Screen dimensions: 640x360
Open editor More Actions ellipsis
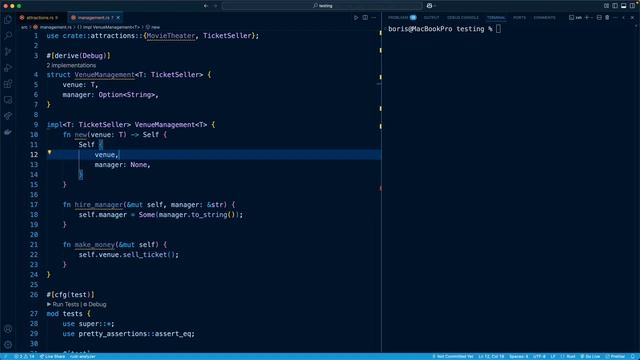tap(374, 18)
